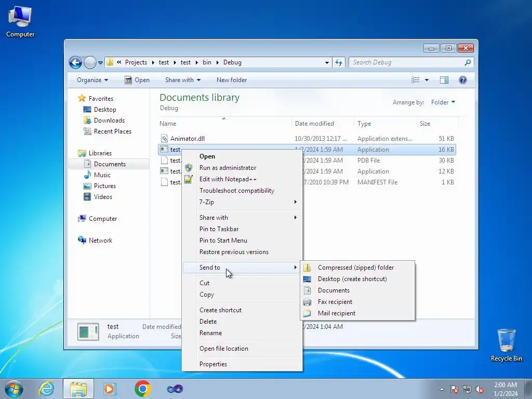Screen dimensions: 532x399
Task: Select Favorites in navigation pane
Action: pyautogui.click(x=101, y=98)
